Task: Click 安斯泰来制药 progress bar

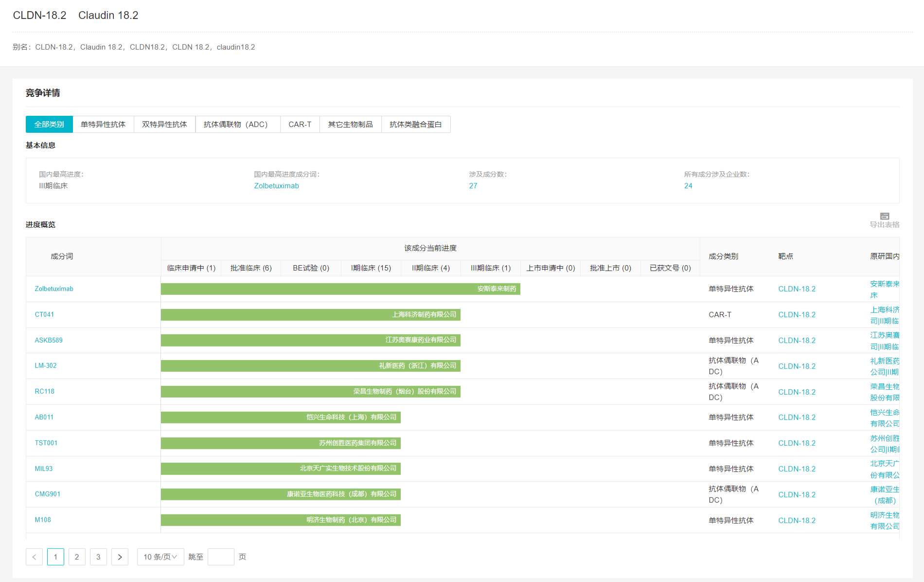Action: [x=340, y=289]
